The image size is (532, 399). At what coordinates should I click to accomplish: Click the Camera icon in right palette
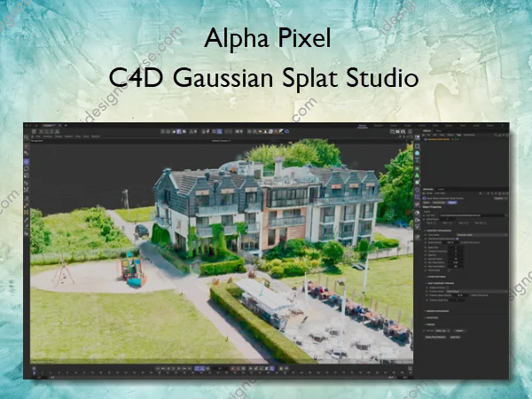pyautogui.click(x=417, y=220)
